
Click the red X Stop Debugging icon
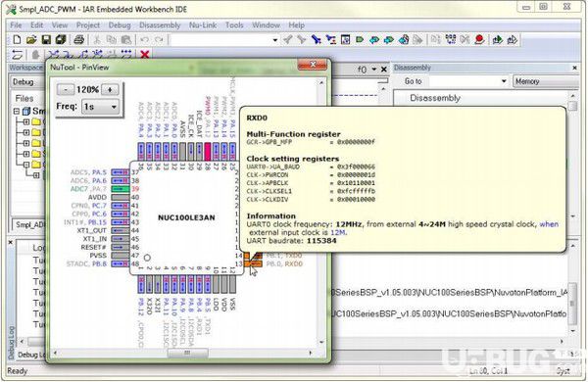click(145, 55)
